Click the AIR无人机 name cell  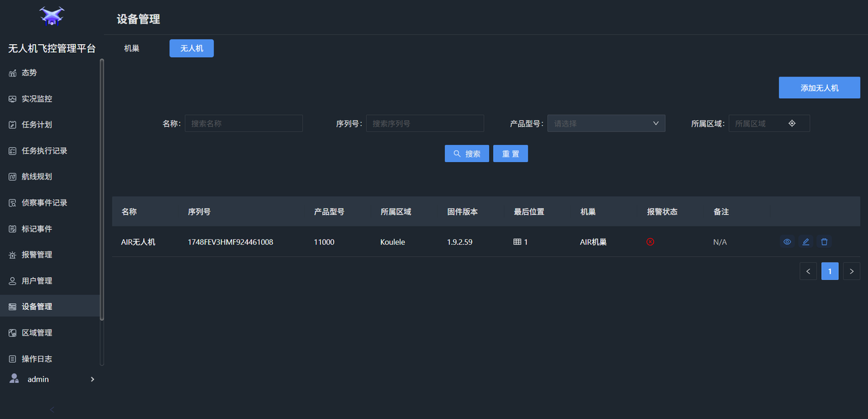coord(138,242)
